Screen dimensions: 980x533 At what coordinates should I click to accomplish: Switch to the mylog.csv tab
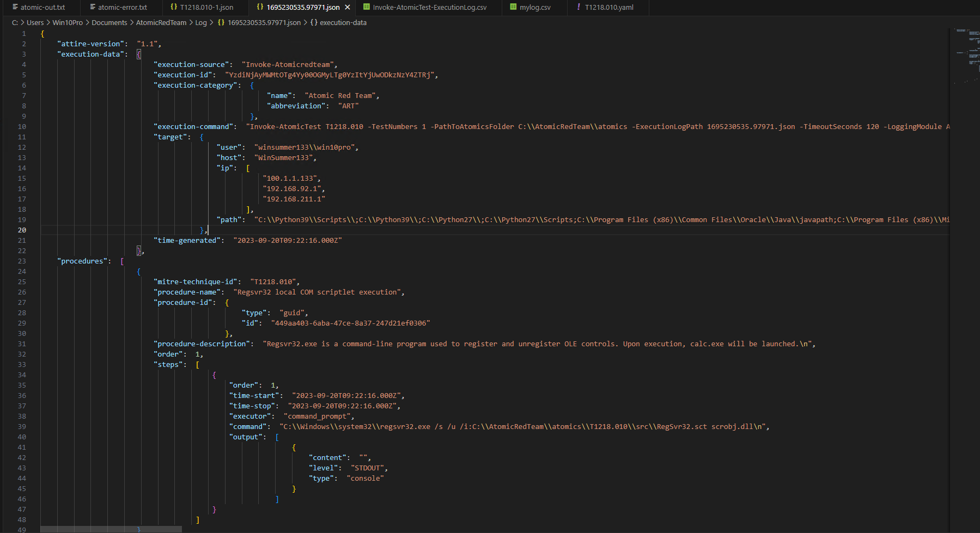click(x=534, y=8)
